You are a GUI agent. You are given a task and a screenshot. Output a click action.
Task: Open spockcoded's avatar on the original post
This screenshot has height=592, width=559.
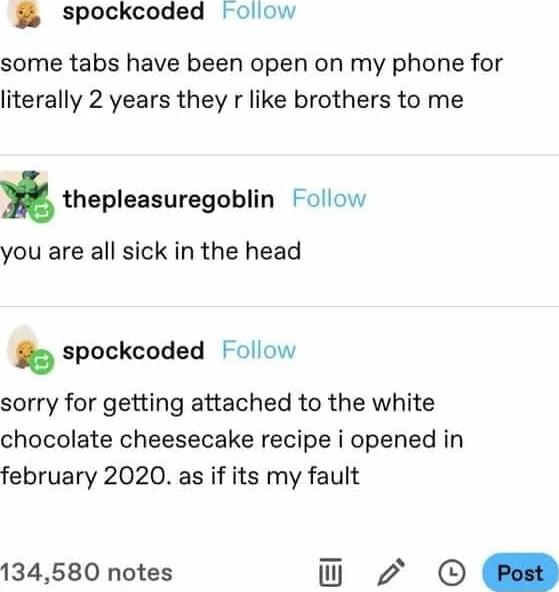pyautogui.click(x=26, y=14)
